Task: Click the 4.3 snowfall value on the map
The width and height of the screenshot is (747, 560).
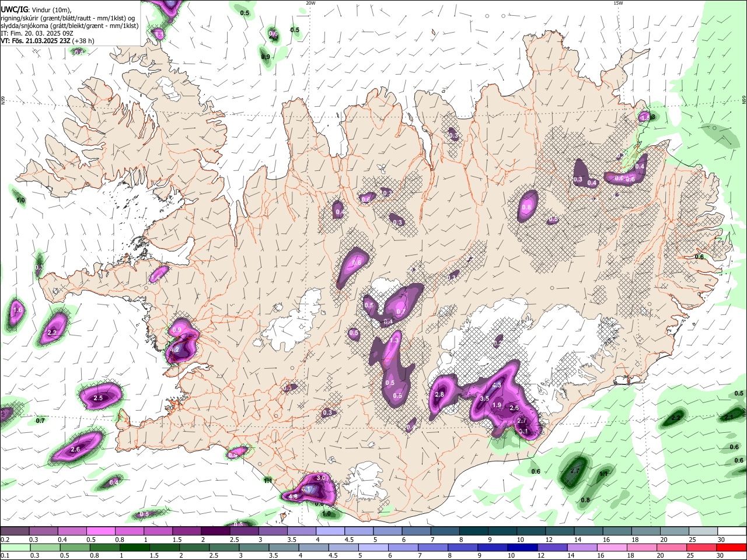Action: tap(497, 385)
